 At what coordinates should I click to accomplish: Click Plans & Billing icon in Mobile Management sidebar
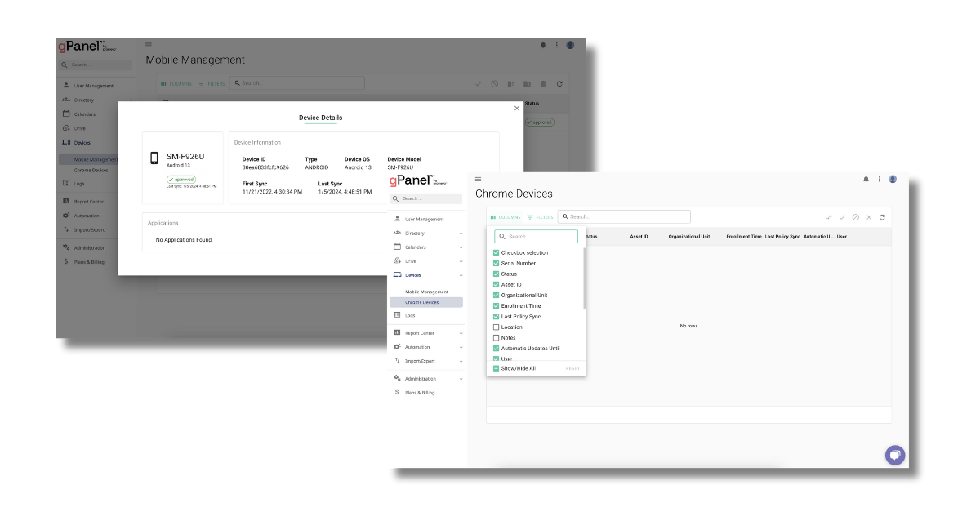(x=66, y=262)
